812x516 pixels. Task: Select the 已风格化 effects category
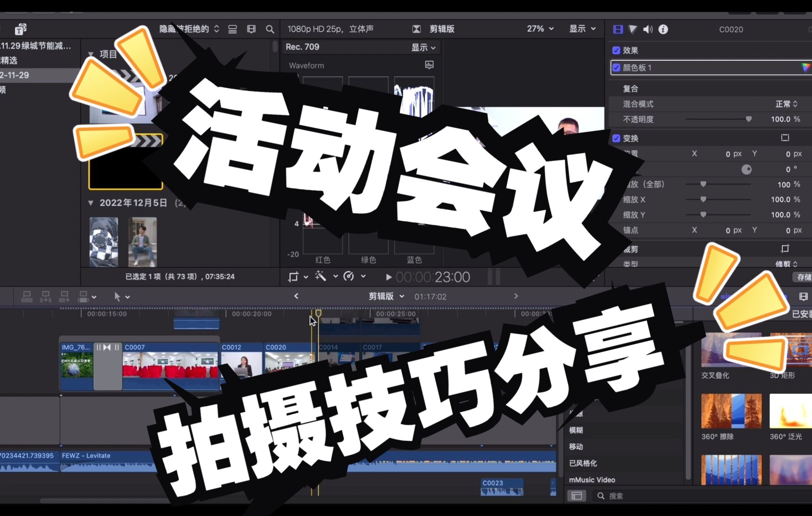[583, 463]
